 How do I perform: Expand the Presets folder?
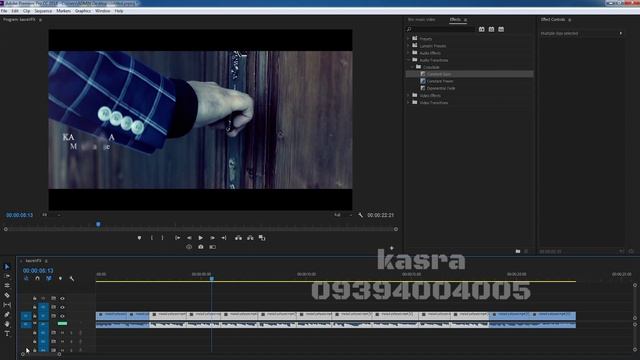(x=408, y=39)
